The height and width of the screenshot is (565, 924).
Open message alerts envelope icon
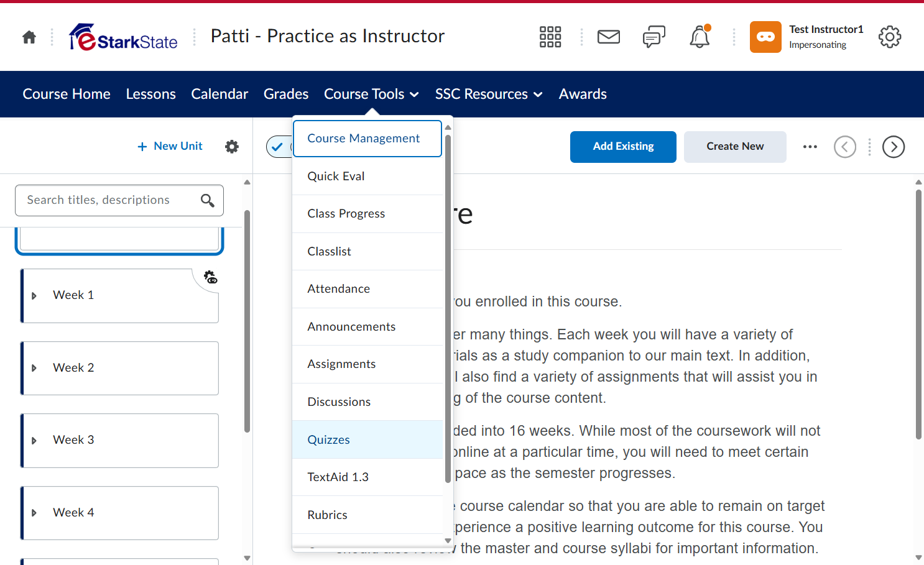point(609,37)
